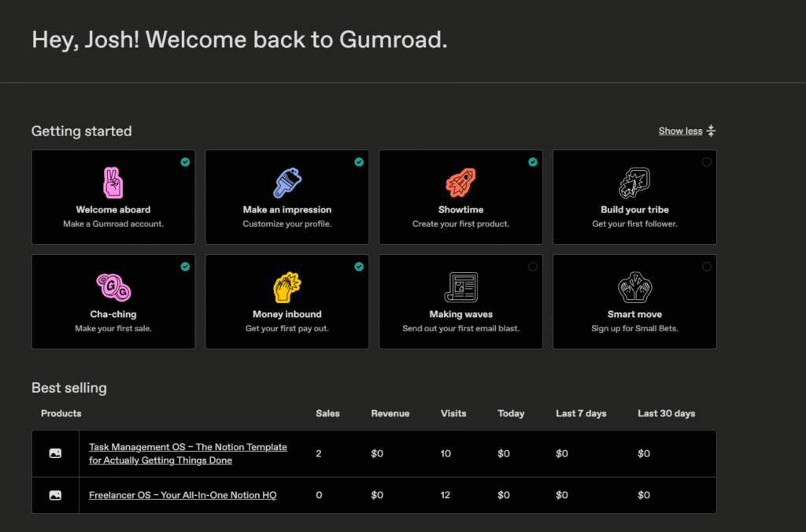
Task: Click the newspaper Making waves icon
Action: [461, 286]
